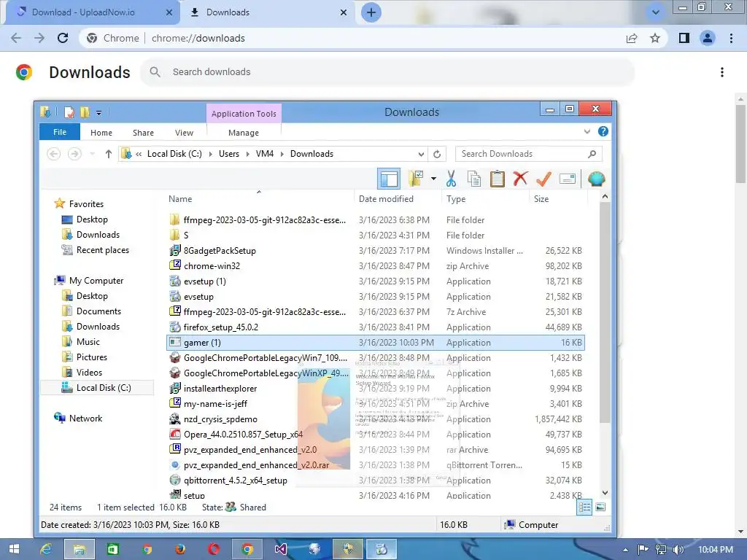The height and width of the screenshot is (560, 747).
Task: Switch to the Share ribbon tab
Action: tap(143, 133)
